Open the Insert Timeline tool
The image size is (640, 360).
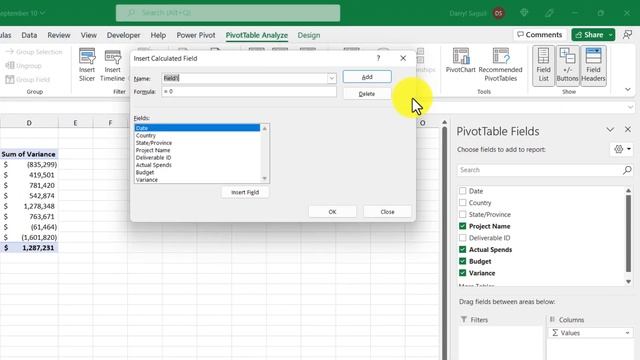112,65
